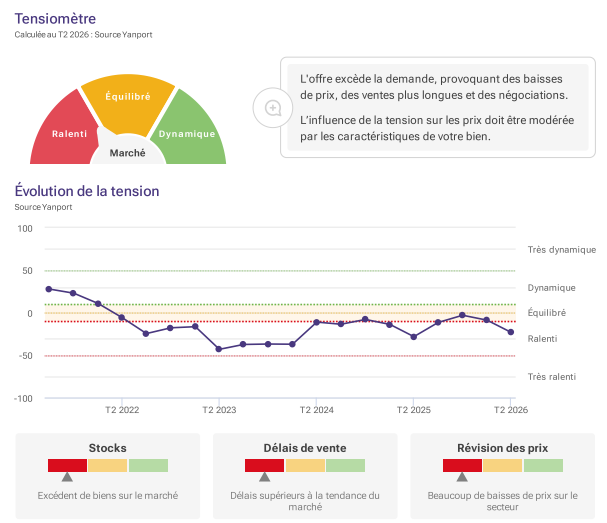The width and height of the screenshot is (607, 523).
Task: Click the Équilibré chart legend label
Action: pyautogui.click(x=547, y=312)
